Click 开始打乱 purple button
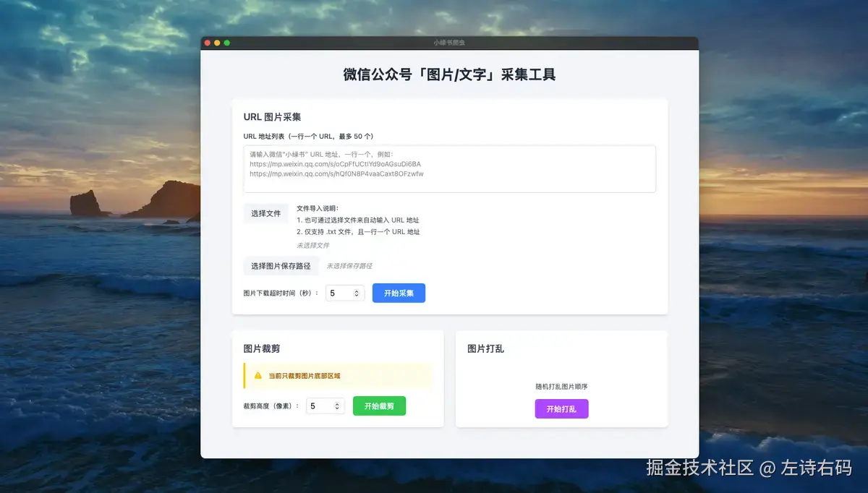The width and height of the screenshot is (868, 493). point(561,408)
